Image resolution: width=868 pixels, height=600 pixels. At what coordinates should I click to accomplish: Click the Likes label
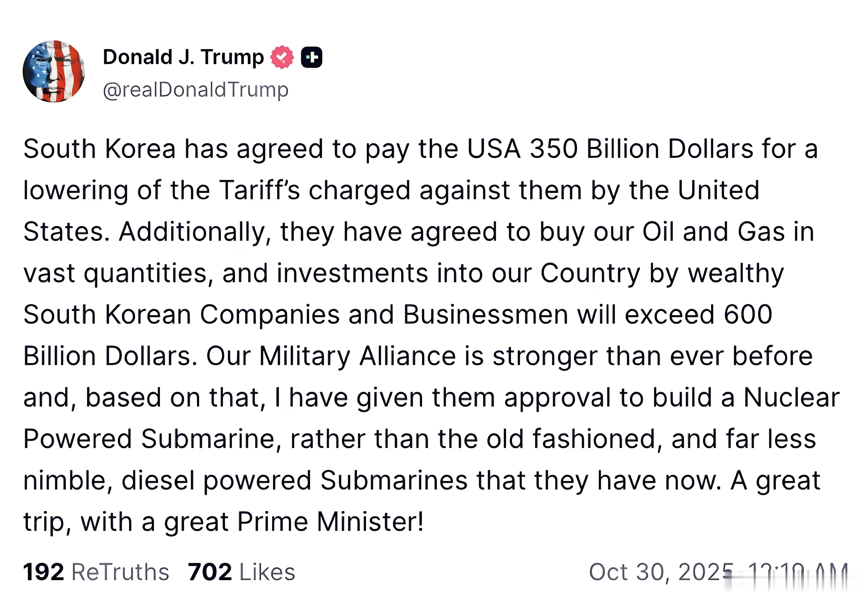267,572
